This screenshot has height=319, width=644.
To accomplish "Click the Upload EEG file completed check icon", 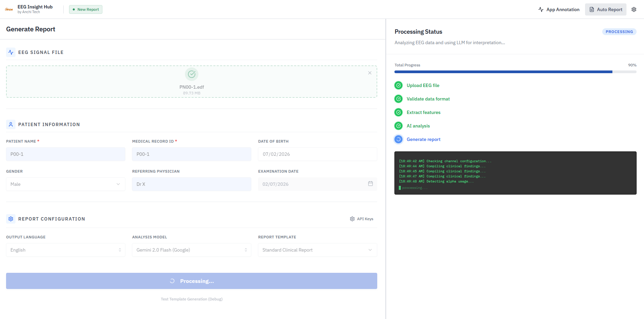I will point(398,85).
